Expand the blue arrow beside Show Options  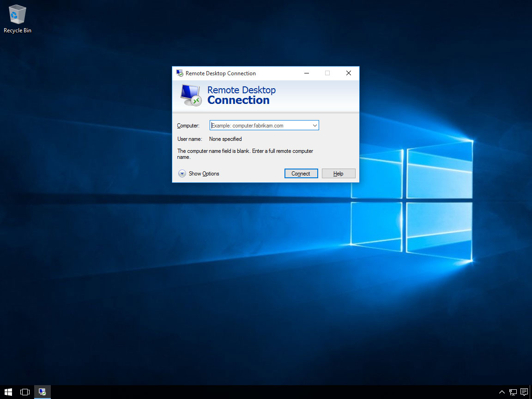tap(182, 174)
